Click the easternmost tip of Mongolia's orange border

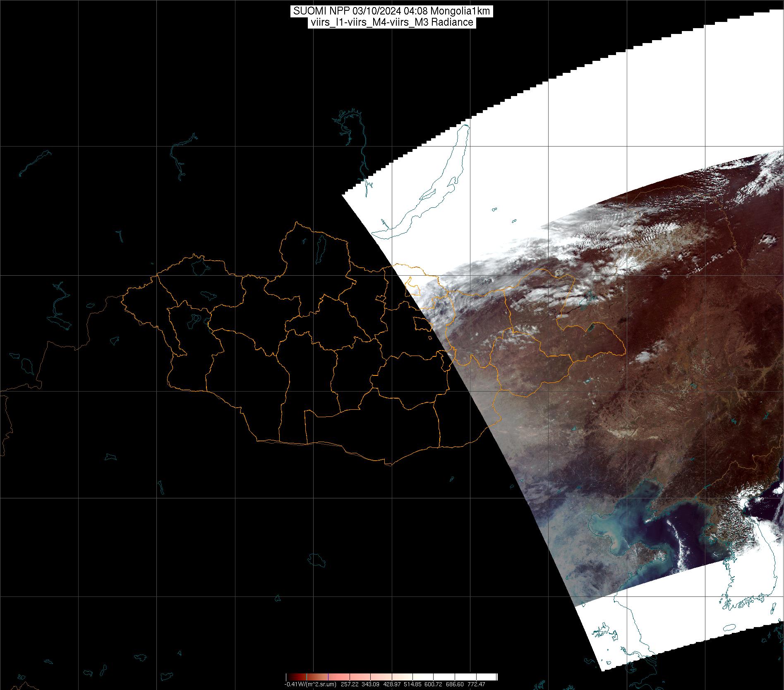click(625, 354)
